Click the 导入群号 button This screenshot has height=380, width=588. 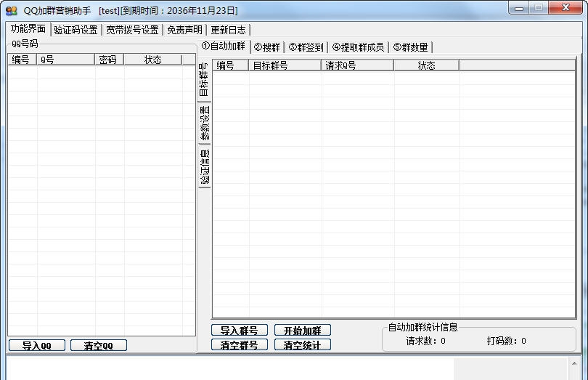[x=240, y=330]
